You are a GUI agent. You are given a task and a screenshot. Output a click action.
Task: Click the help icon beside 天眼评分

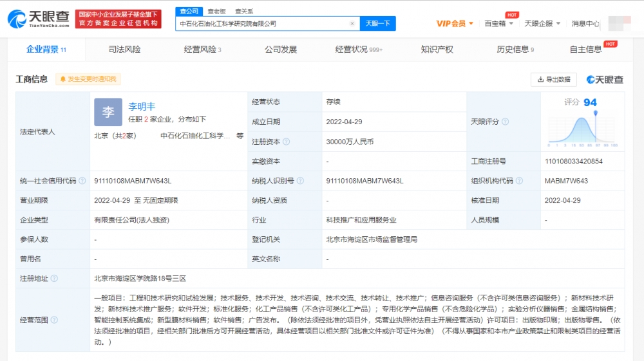click(505, 122)
